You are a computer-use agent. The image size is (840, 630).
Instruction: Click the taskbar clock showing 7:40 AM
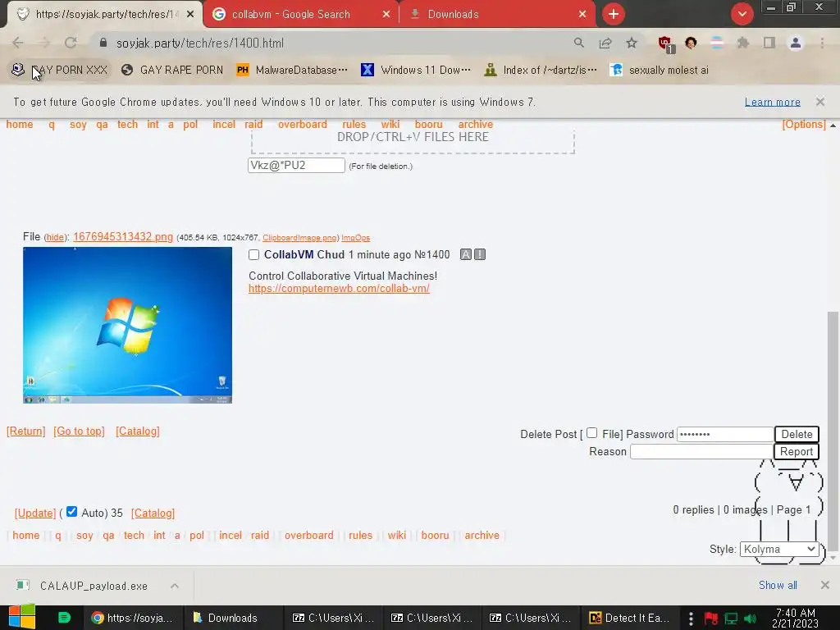point(796,618)
